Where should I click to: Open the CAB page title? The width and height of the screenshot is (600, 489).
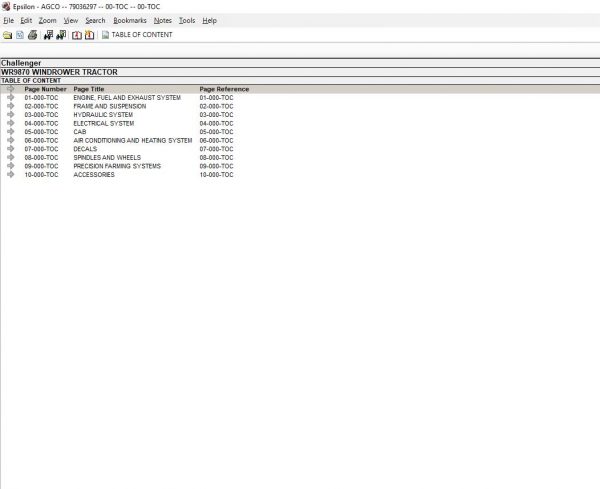click(80, 132)
